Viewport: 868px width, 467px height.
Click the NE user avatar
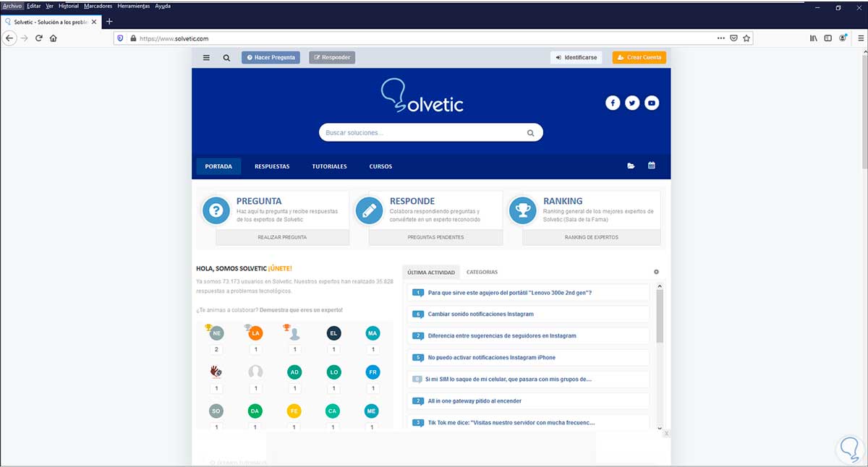216,333
